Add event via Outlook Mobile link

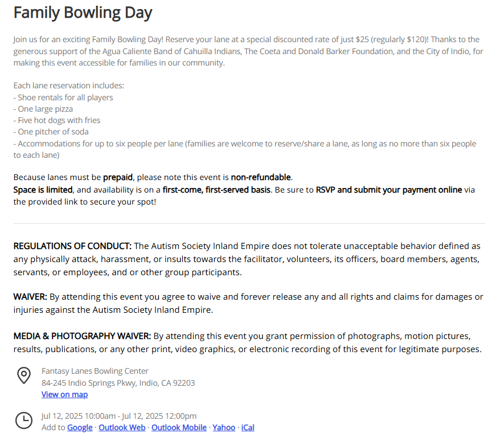coord(179,427)
